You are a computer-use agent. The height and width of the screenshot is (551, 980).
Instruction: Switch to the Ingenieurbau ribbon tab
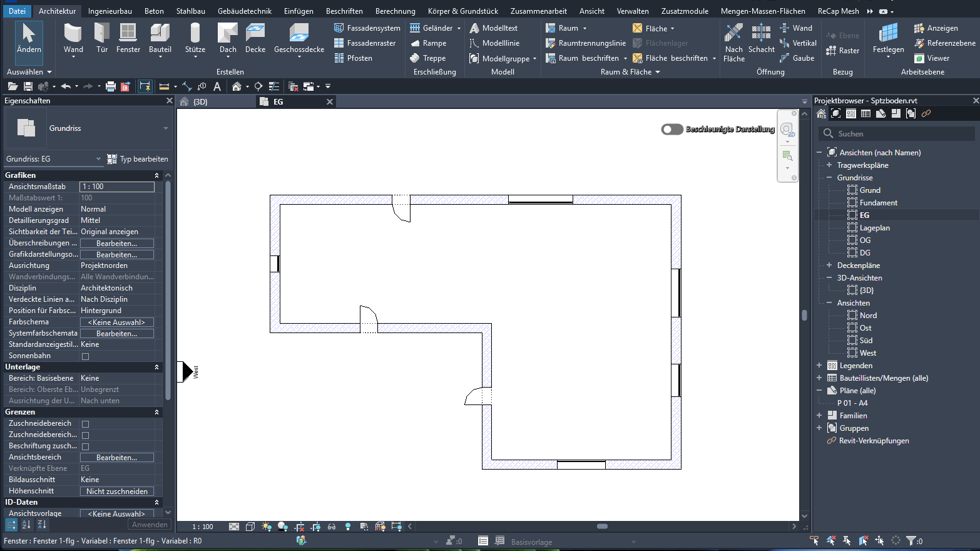tap(110, 11)
